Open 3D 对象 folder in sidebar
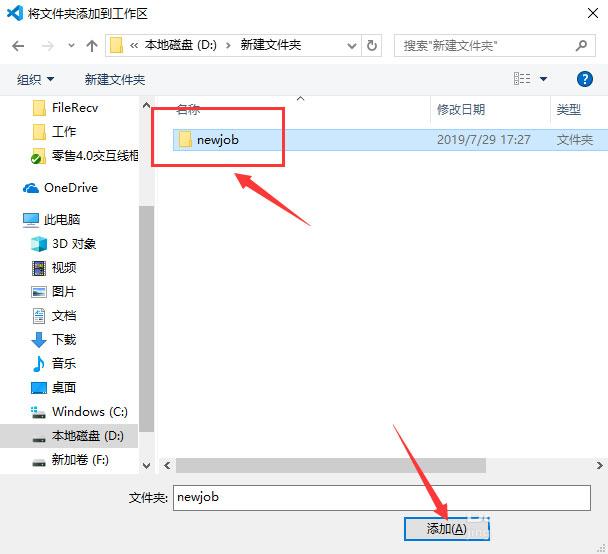 click(x=73, y=243)
